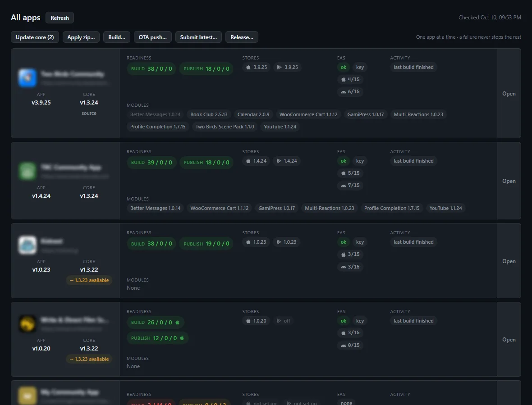Select the Calendar 2.0.9 module chip
Image resolution: width=532 pixels, height=405 pixels.
coord(253,114)
